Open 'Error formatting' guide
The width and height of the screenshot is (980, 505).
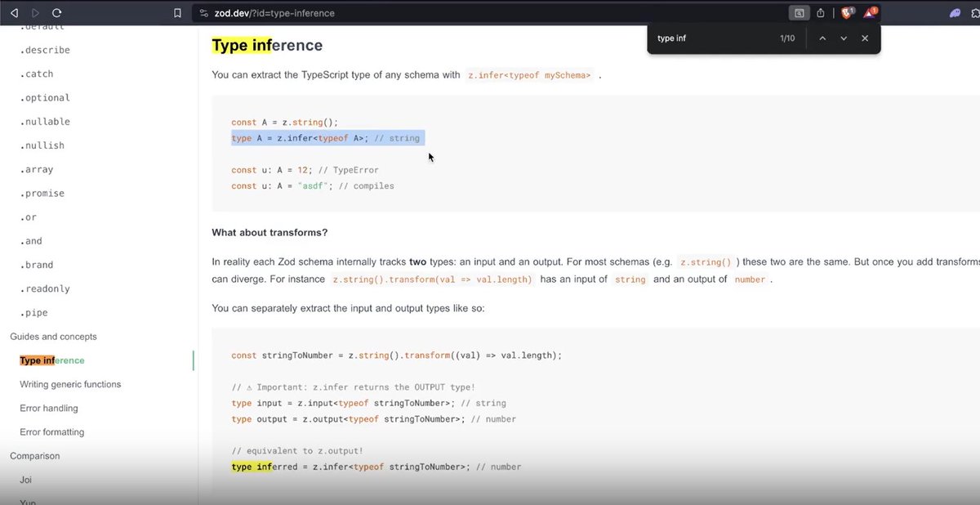pos(52,432)
